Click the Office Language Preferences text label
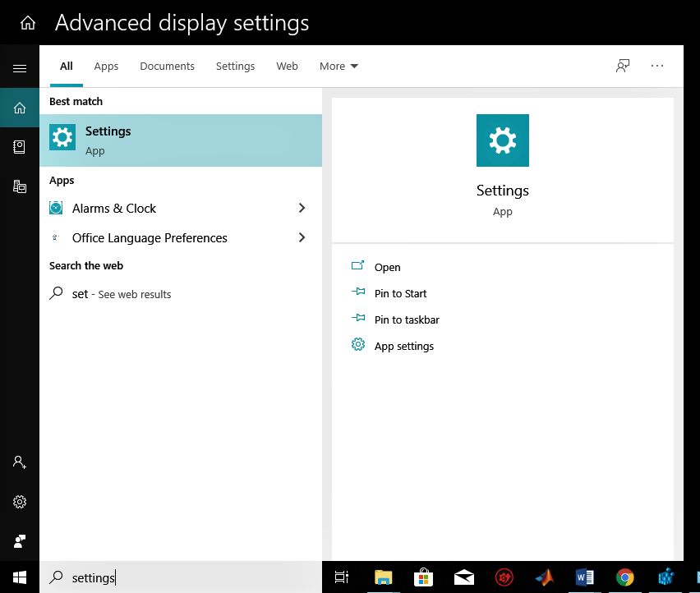This screenshot has height=593, width=700. [150, 238]
